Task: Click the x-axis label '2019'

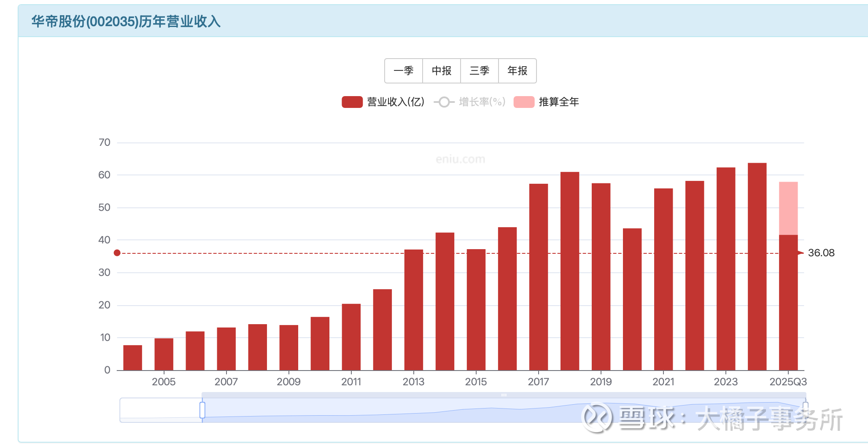Action: (x=601, y=382)
